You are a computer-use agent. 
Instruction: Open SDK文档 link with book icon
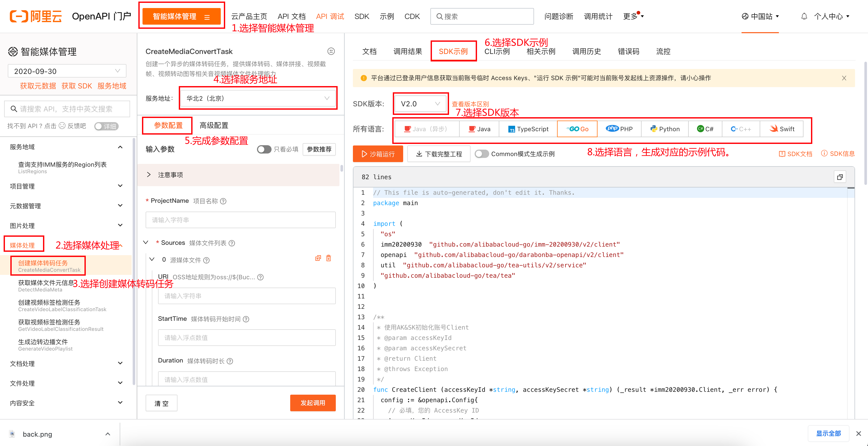795,154
